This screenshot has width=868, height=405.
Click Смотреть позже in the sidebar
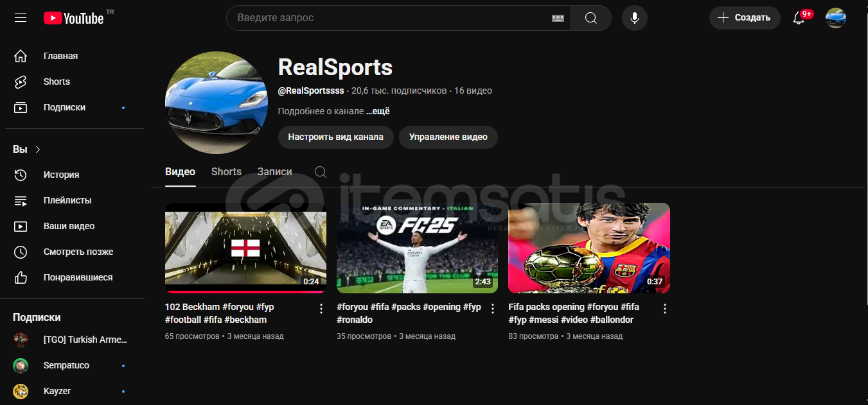point(78,252)
